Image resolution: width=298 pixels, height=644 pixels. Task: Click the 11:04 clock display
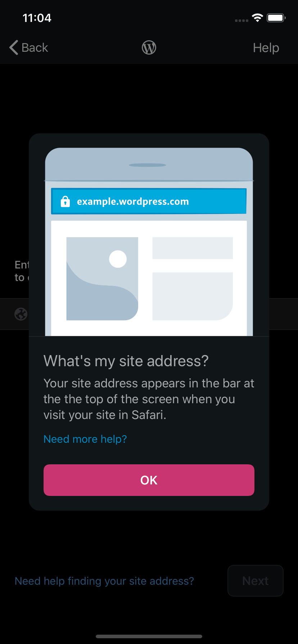pos(37,18)
